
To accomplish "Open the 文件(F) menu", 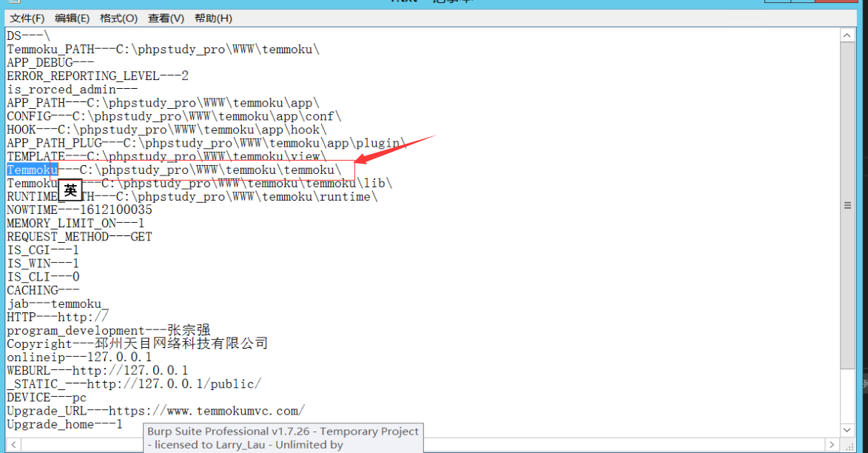I will 27,19.
